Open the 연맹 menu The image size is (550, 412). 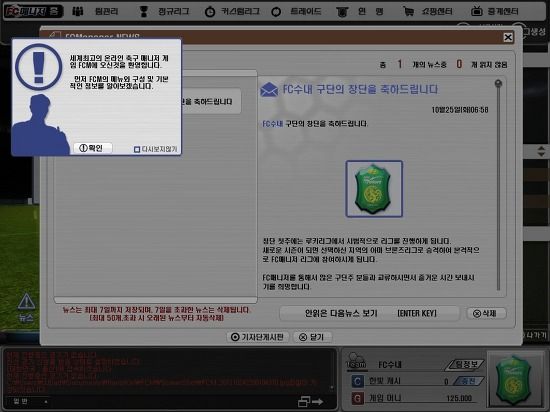pyautogui.click(x=370, y=12)
